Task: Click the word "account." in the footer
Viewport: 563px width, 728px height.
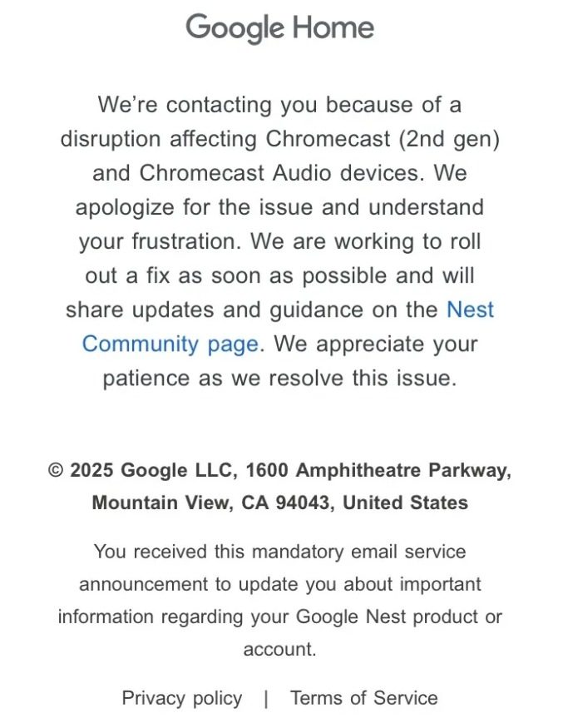Action: [279, 649]
